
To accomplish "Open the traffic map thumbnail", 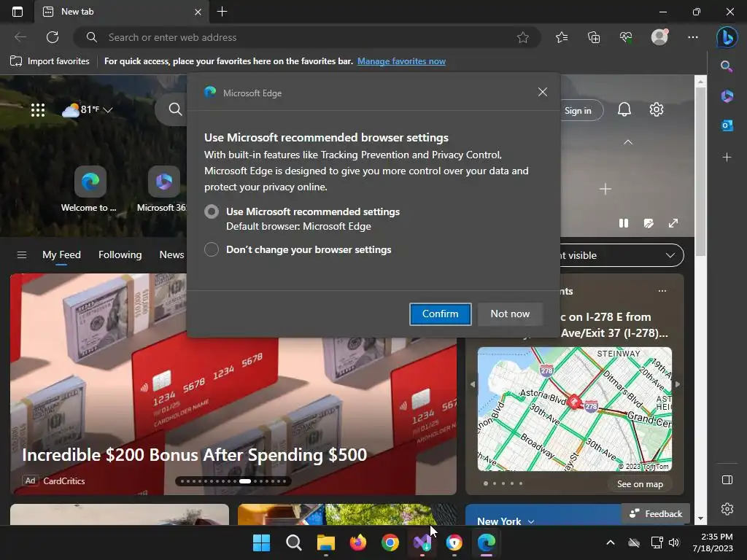I will tap(575, 409).
